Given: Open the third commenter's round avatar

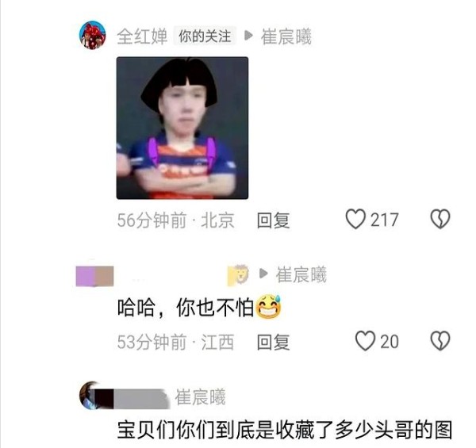Looking at the screenshot, I should 90,395.
